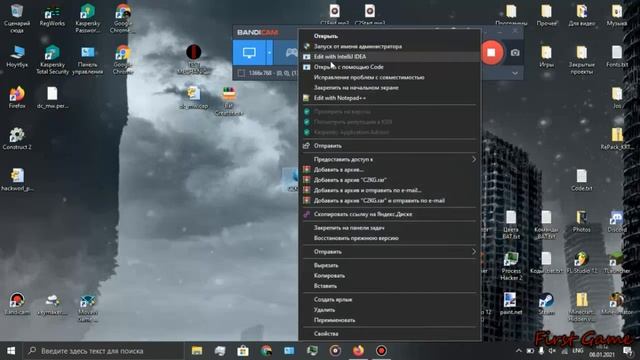640x360 pixels.
Task: Choose "Переименовать" in the context menu
Action: pyautogui.click(x=389, y=320)
